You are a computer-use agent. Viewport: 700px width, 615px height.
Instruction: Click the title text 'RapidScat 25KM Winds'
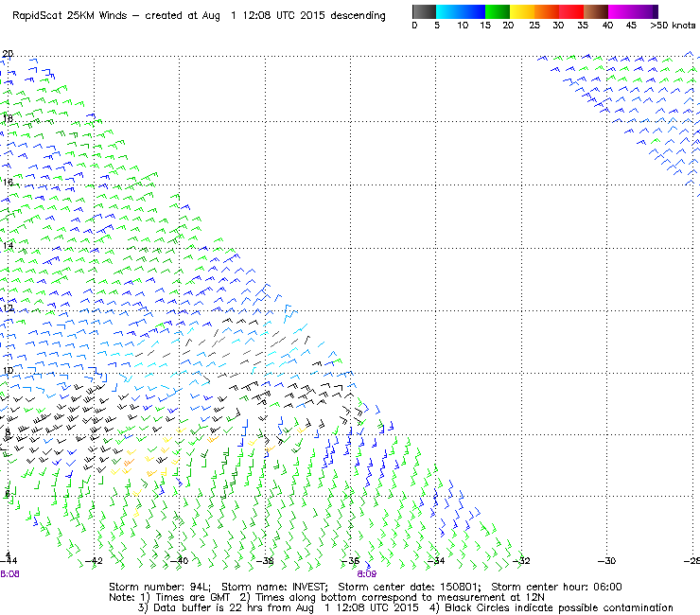71,16
